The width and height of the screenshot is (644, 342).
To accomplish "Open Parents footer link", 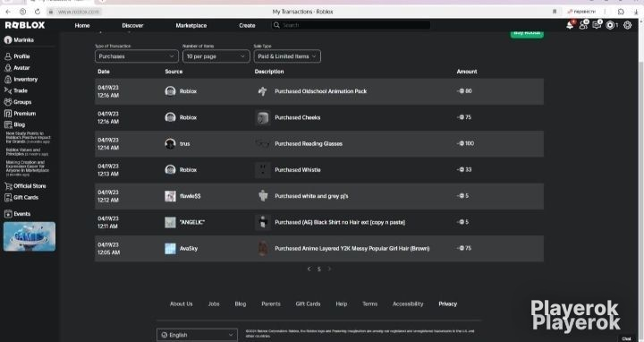I will click(x=271, y=304).
